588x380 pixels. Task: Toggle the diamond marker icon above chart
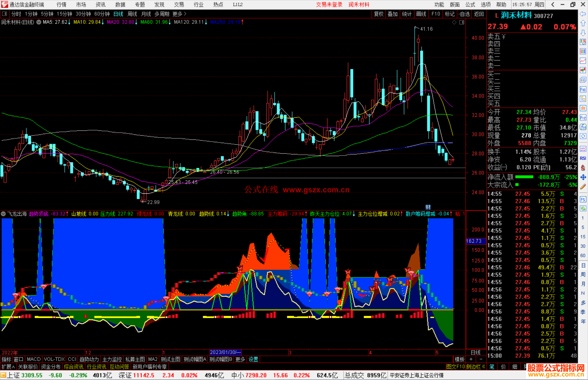454,22
